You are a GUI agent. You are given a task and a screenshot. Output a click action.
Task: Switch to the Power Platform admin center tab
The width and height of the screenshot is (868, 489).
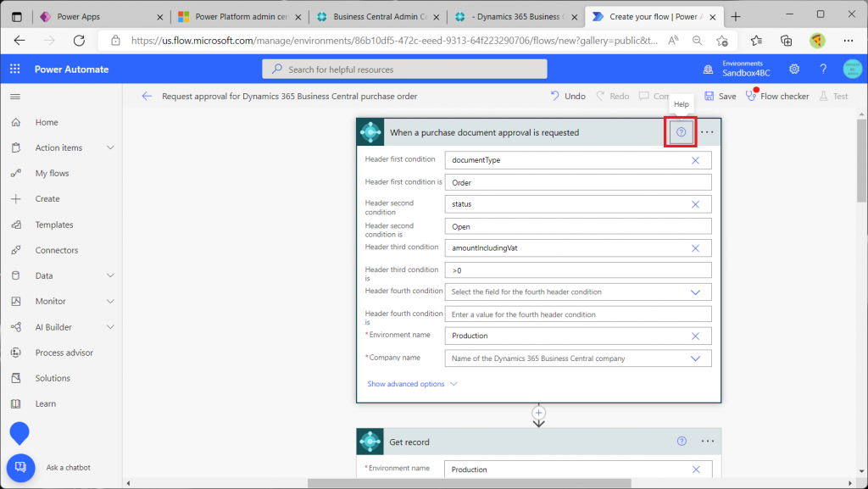pyautogui.click(x=240, y=17)
